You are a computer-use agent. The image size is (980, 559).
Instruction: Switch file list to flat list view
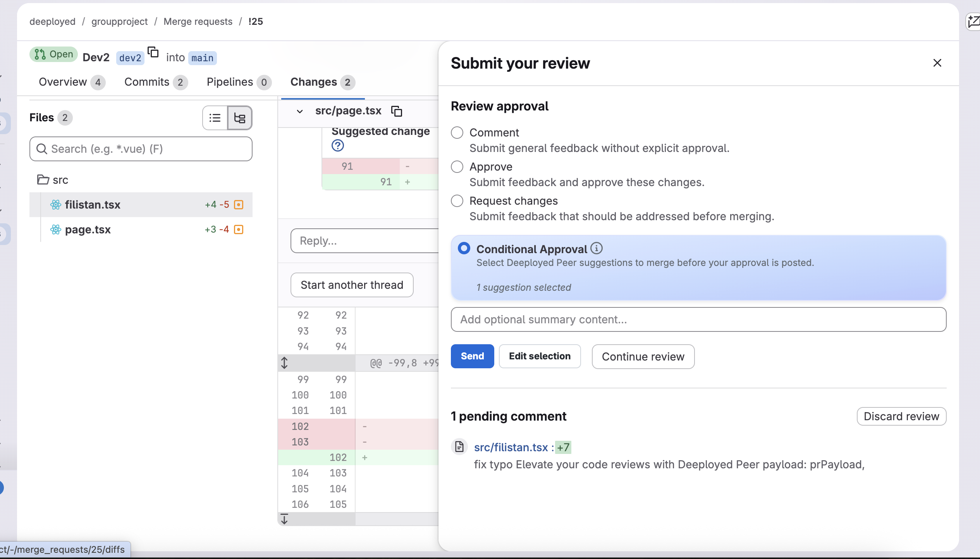(x=215, y=118)
